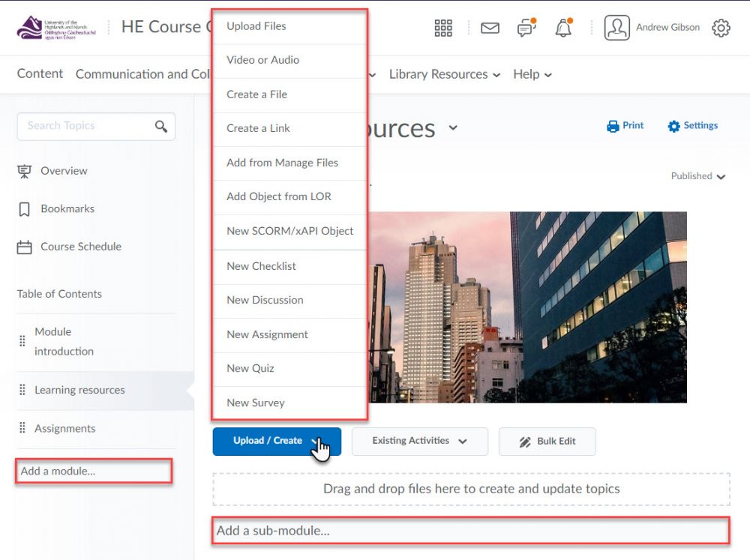Click the Add a sub-module field

(471, 530)
